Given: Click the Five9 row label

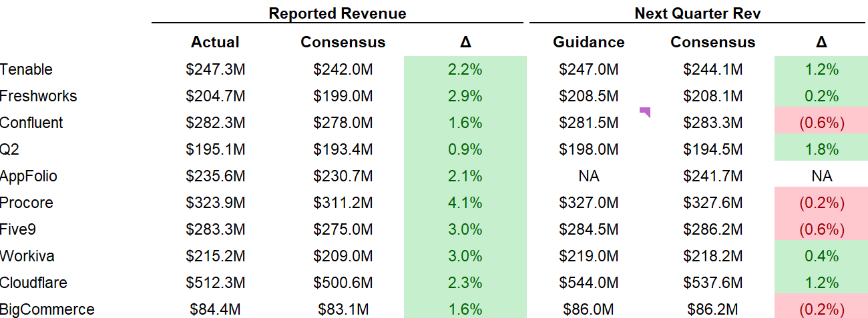Looking at the screenshot, I should (x=19, y=229).
